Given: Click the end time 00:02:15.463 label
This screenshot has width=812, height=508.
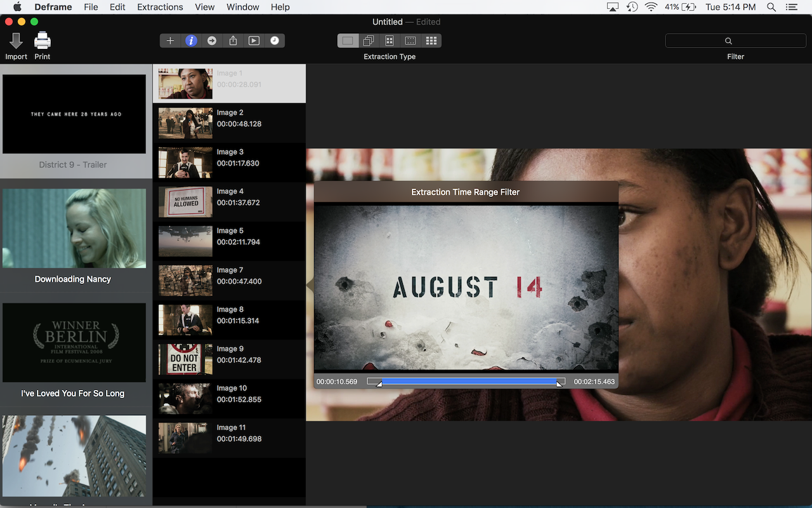Looking at the screenshot, I should point(594,382).
